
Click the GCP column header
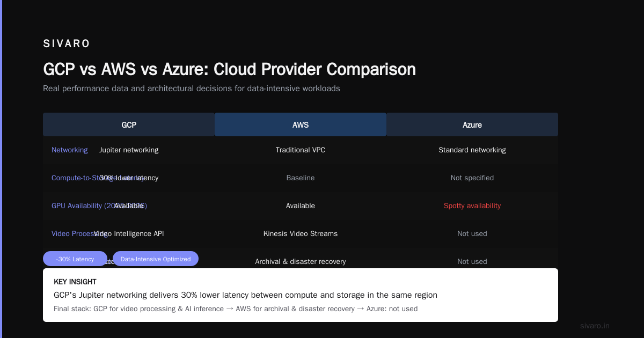point(129,124)
